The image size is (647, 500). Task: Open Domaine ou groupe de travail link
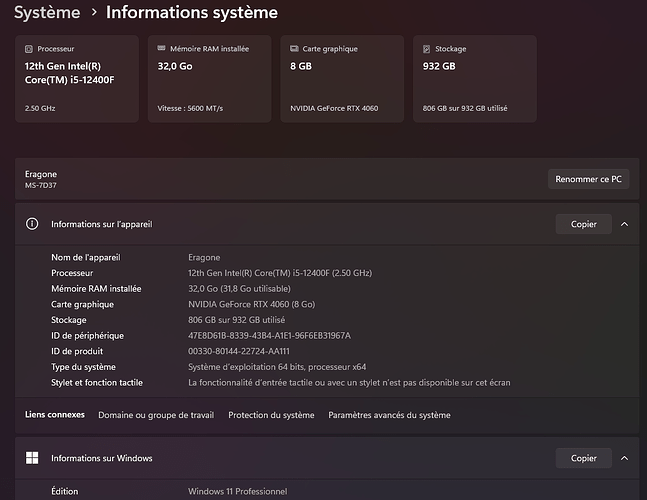(x=156, y=415)
